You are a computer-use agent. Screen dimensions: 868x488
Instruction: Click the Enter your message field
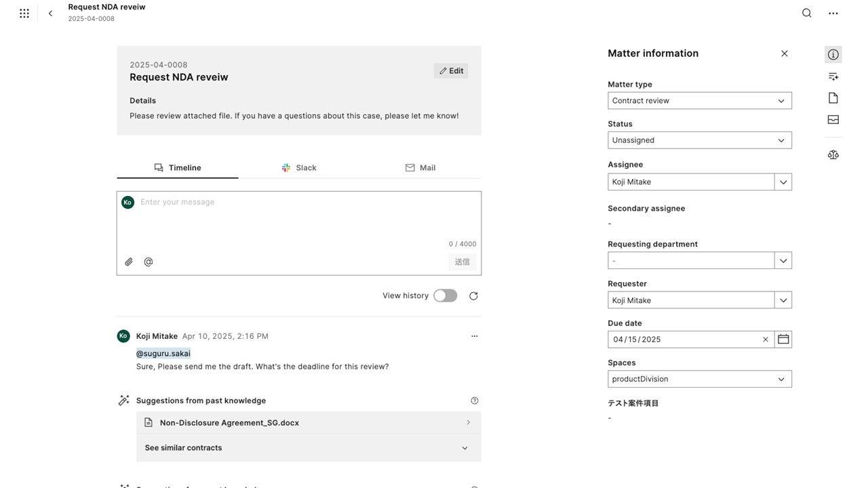(x=299, y=217)
